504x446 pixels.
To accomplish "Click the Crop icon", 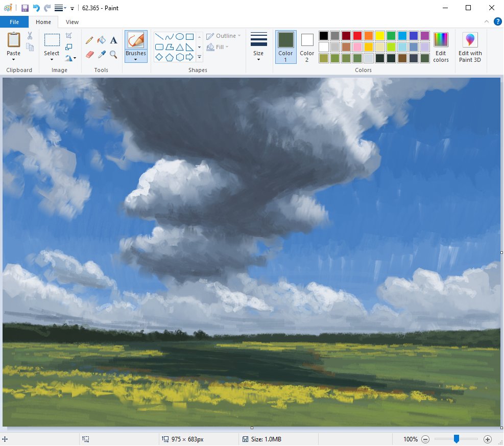I will click(x=68, y=36).
